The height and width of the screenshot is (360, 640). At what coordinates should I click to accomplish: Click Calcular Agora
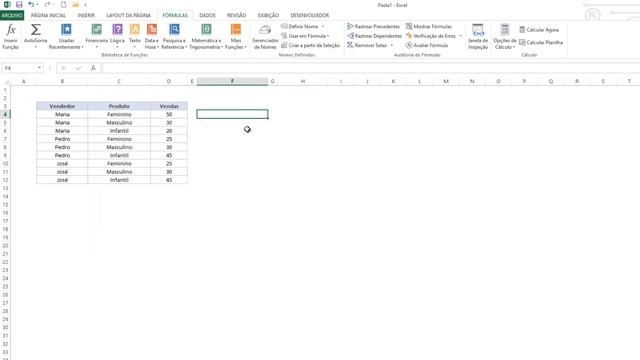coord(539,30)
